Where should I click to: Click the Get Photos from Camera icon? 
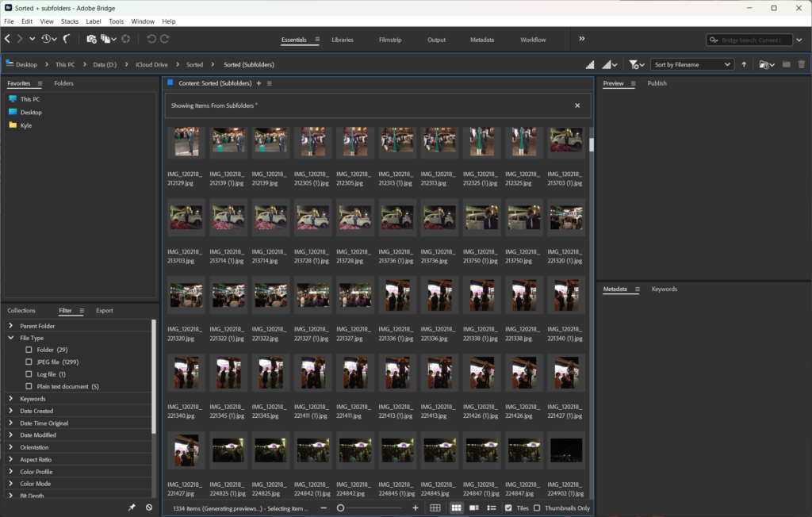point(91,39)
